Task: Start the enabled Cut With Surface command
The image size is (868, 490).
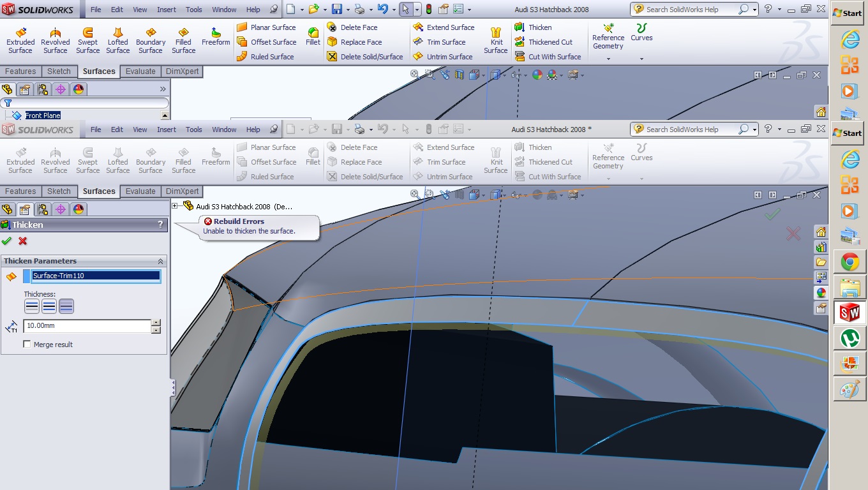Action: click(x=548, y=57)
